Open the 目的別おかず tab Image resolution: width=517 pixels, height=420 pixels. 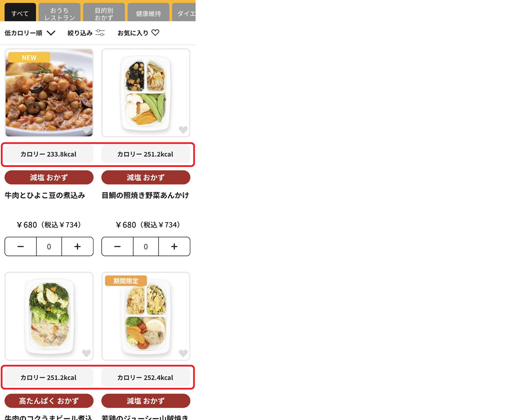point(104,12)
